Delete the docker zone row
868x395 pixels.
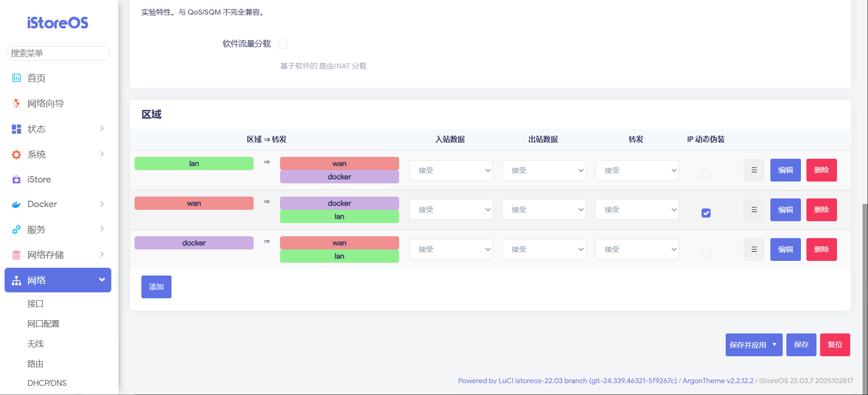(821, 249)
